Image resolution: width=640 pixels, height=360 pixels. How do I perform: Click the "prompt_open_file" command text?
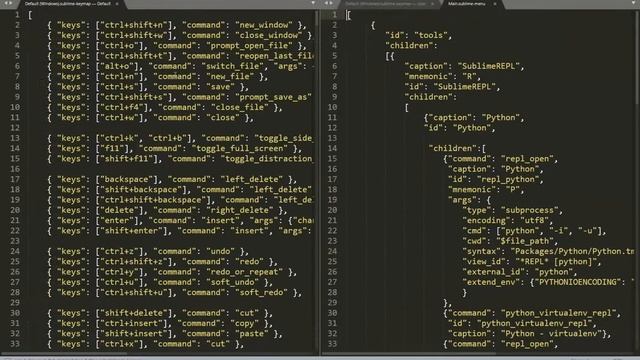point(249,45)
